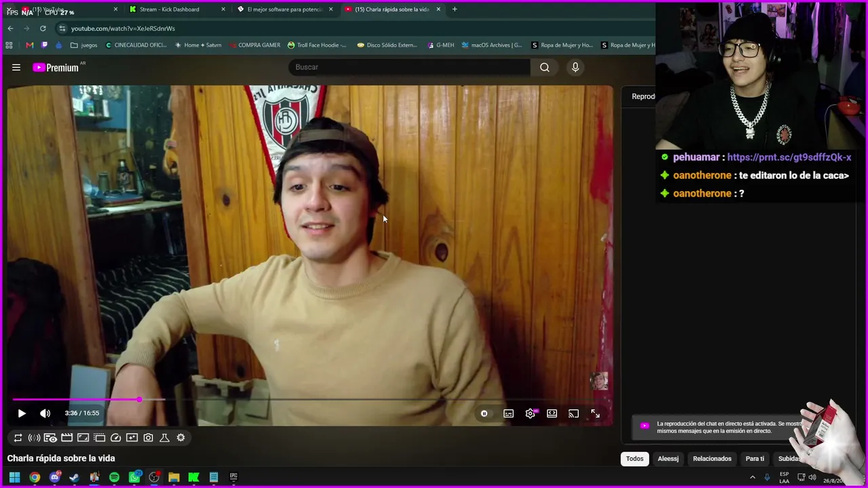Viewport: 868px width, 488px height.
Task: Open the Kick app from the taskbar
Action: click(194, 477)
